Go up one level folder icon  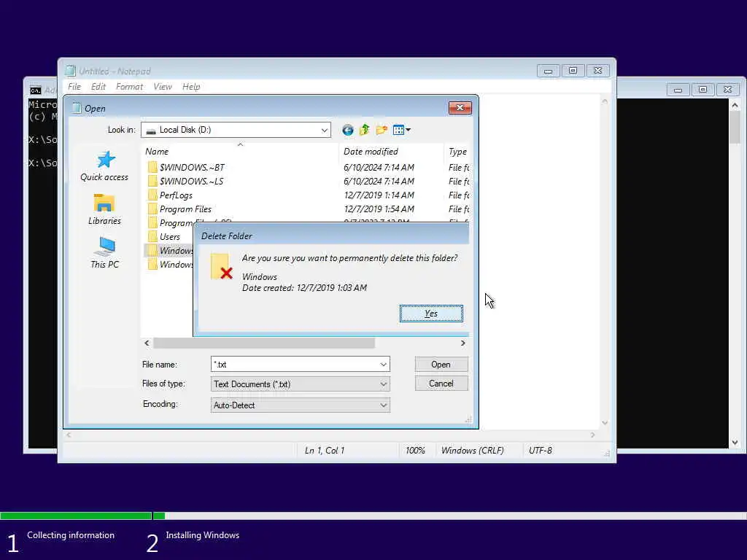point(365,130)
